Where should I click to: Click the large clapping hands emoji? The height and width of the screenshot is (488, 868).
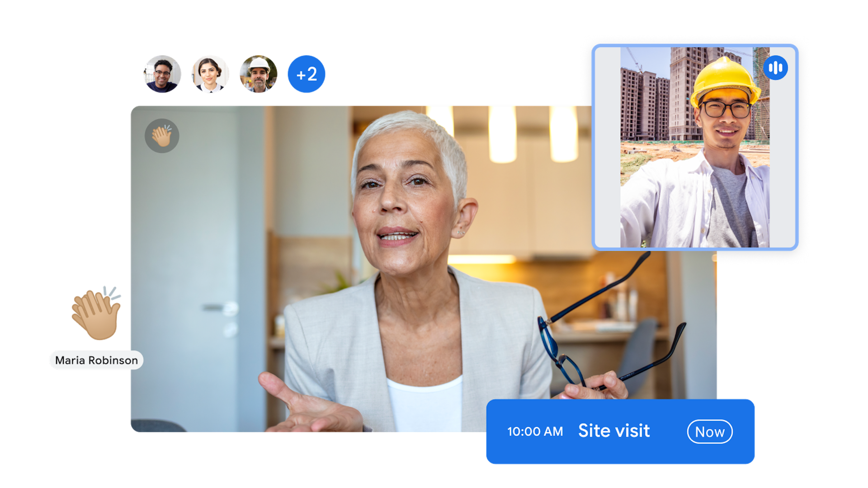(96, 314)
